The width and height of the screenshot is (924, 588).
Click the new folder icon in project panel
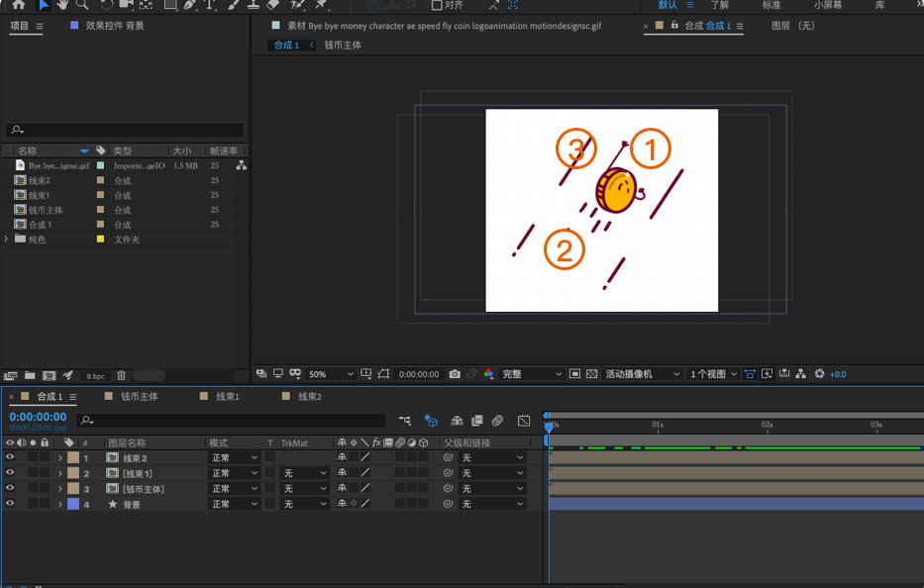pos(30,375)
